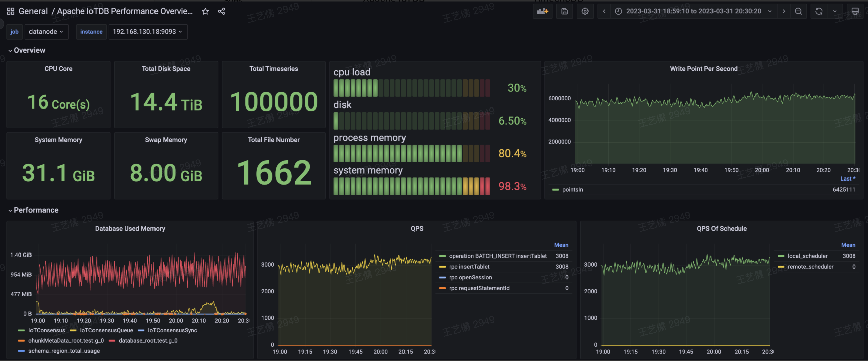Screen dimensions: 868x361
Task: Share the dashboard via share icon
Action: pyautogui.click(x=221, y=11)
